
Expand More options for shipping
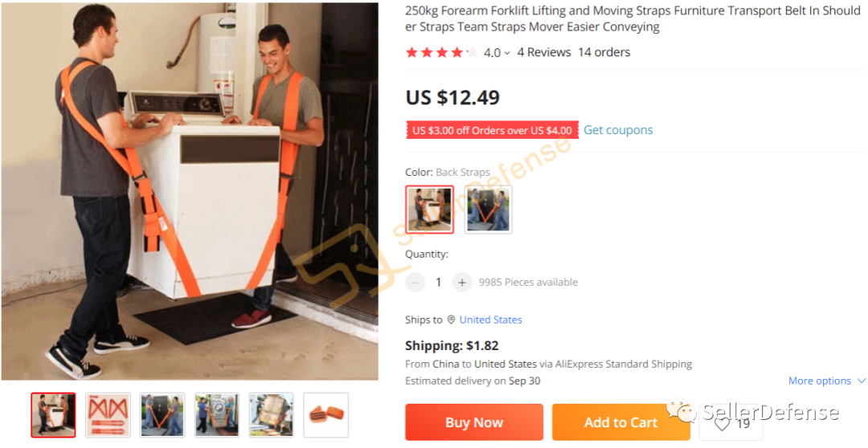pos(826,381)
